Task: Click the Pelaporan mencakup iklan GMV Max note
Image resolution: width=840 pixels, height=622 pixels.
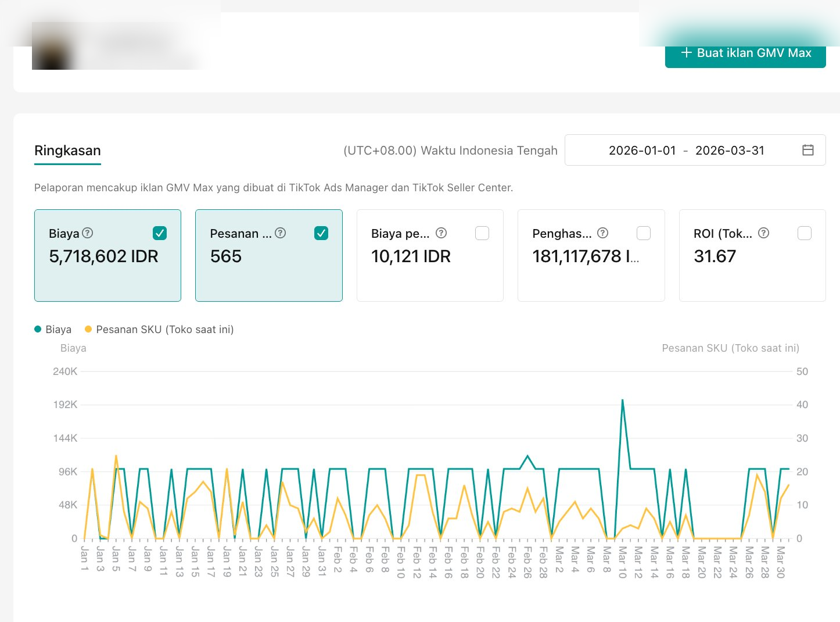Action: (274, 188)
